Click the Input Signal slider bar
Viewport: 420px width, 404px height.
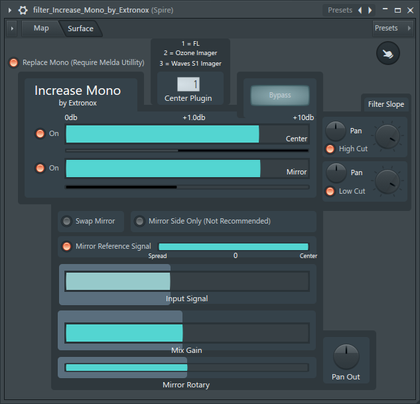tap(187, 281)
